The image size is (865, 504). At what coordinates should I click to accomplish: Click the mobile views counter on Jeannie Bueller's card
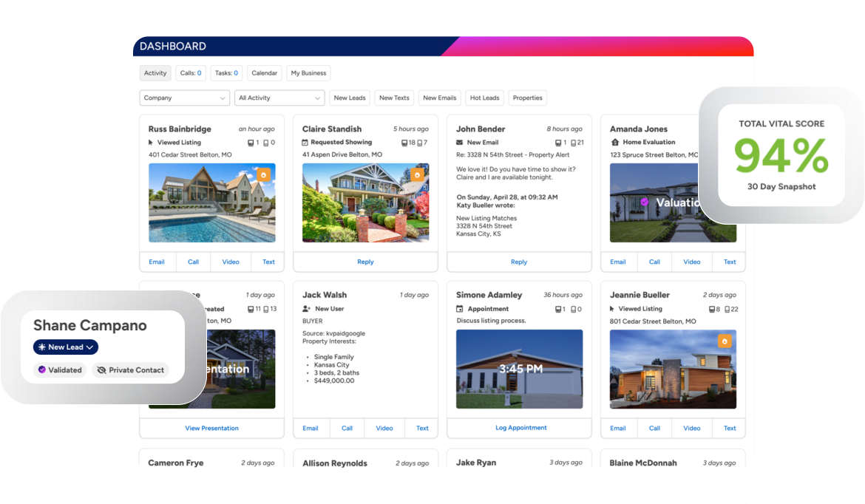tap(731, 309)
